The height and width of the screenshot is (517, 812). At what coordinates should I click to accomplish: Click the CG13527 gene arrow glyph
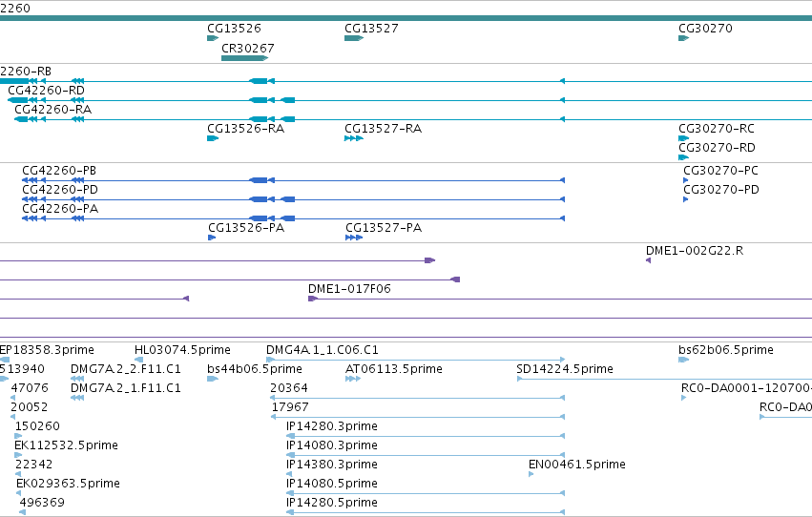(354, 38)
